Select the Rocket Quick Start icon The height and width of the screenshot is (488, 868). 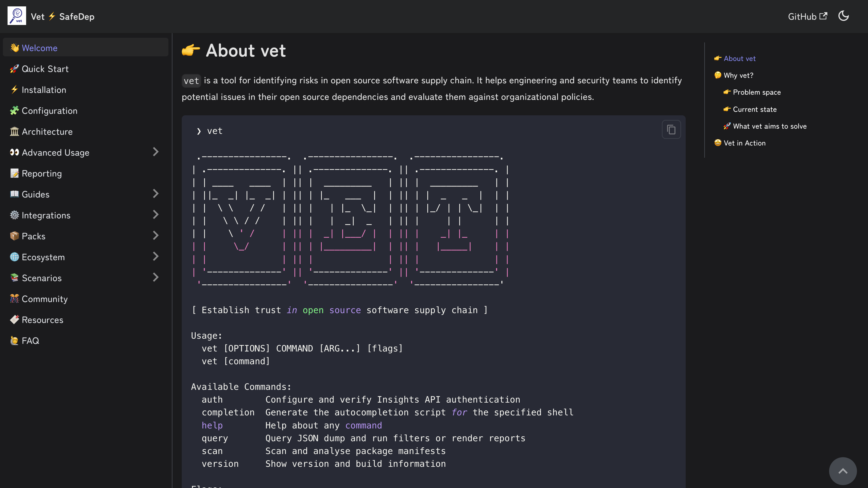coord(15,69)
